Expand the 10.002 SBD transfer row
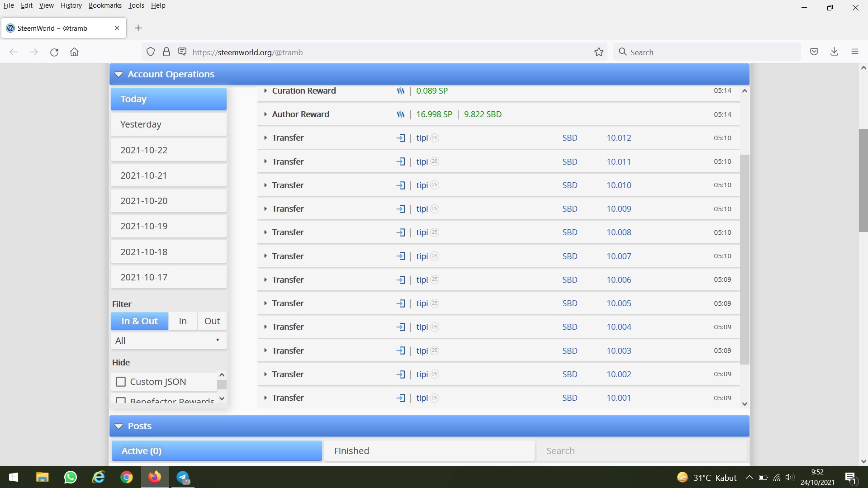This screenshot has width=868, height=488. coord(265,374)
